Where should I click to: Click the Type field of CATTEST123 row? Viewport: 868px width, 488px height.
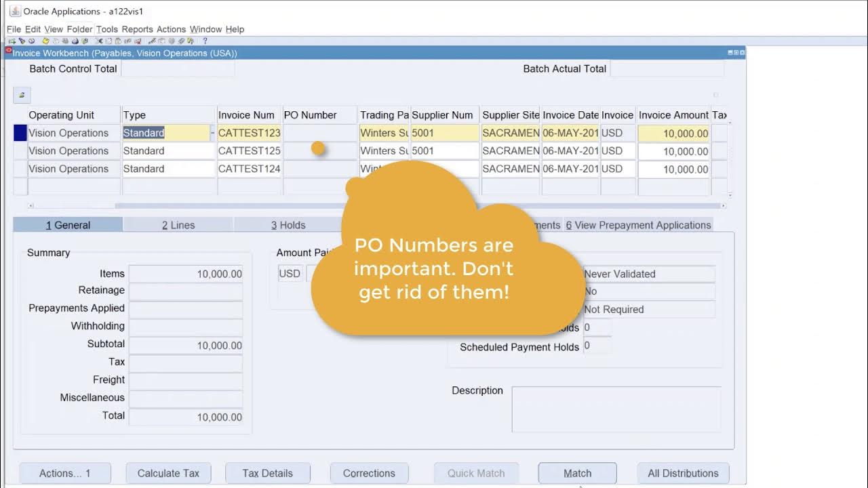[166, 133]
